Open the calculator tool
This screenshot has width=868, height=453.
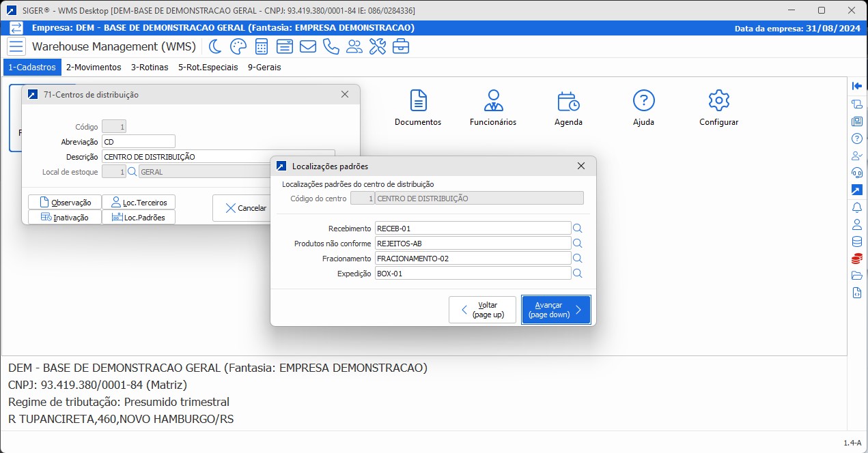click(x=261, y=46)
